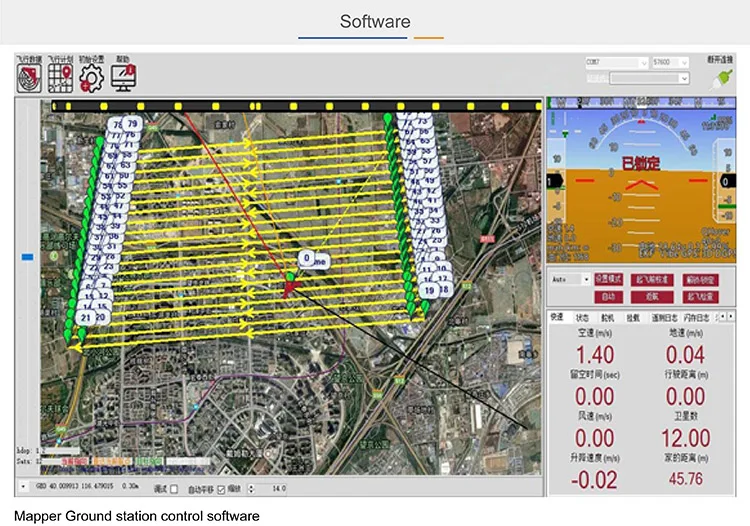Click the green legend label below the map
The image size is (750, 526).
tap(148, 461)
